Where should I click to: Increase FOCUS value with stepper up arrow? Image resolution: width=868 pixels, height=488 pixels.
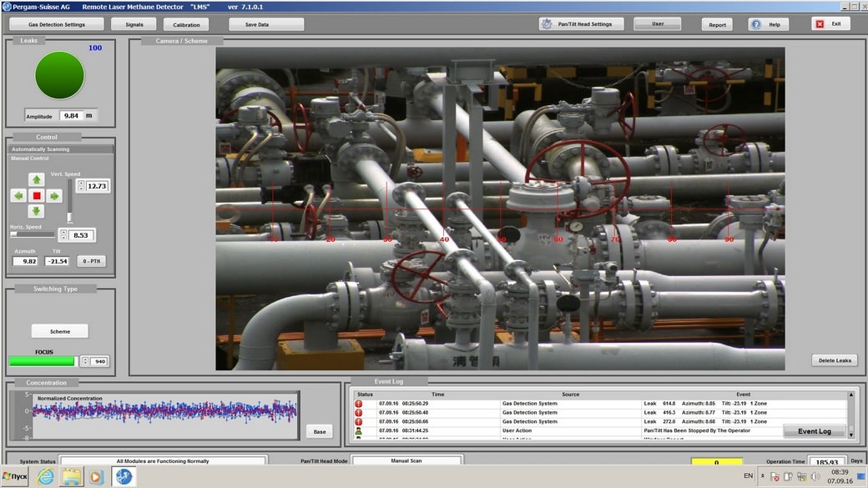(x=85, y=359)
